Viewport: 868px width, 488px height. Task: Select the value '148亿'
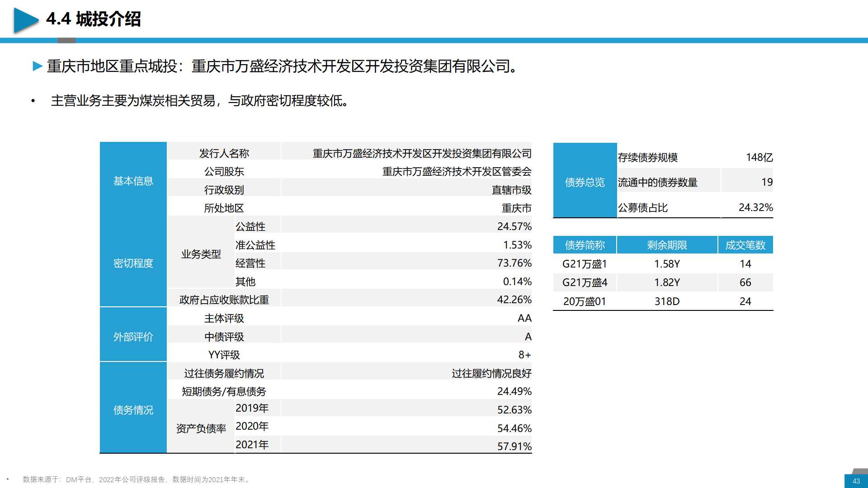(x=759, y=157)
